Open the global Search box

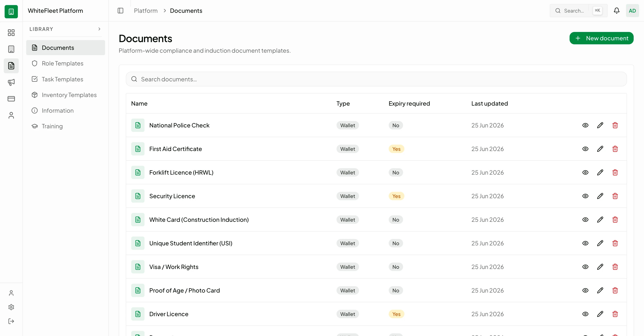[x=579, y=11]
